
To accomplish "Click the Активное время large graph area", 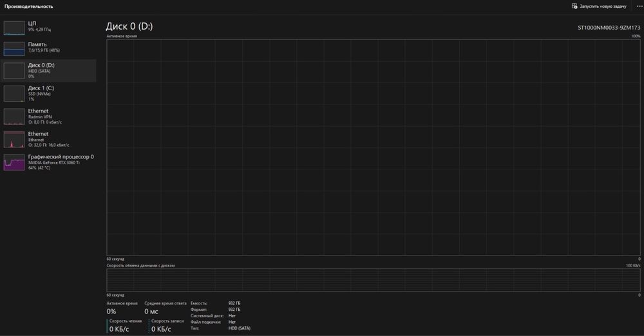I will point(374,147).
